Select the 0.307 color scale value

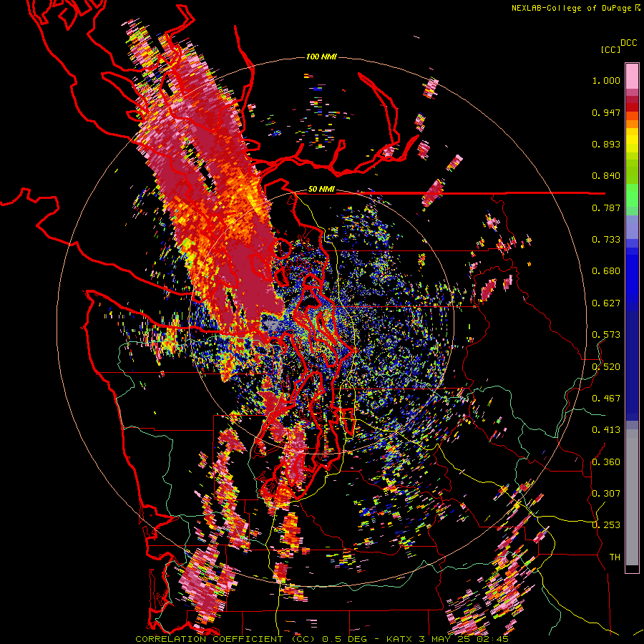click(x=606, y=494)
